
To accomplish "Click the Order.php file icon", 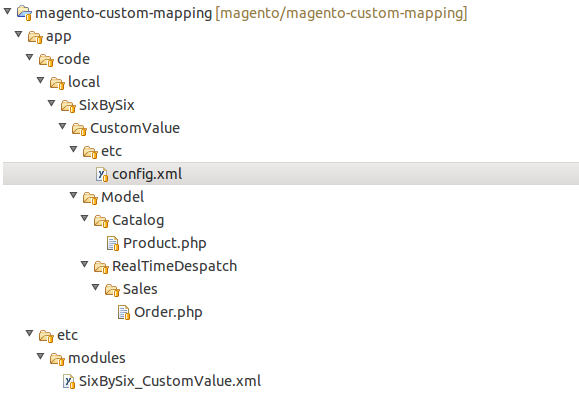I will (x=124, y=313).
